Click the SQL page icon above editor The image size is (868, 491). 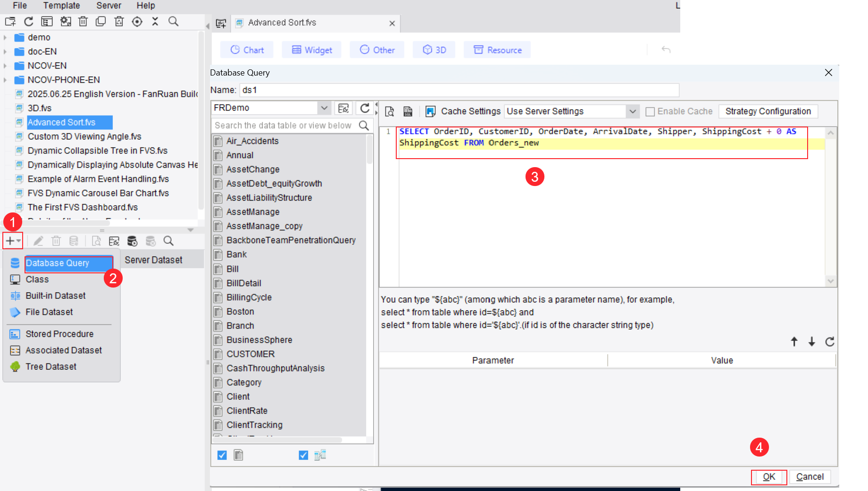pos(408,111)
